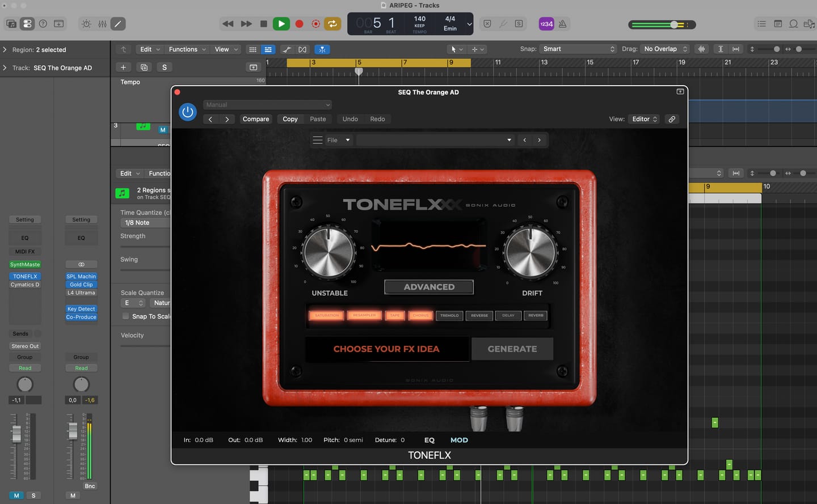Click the plug-in link icon
Screen dimensions: 817x504
pyautogui.click(x=672, y=119)
